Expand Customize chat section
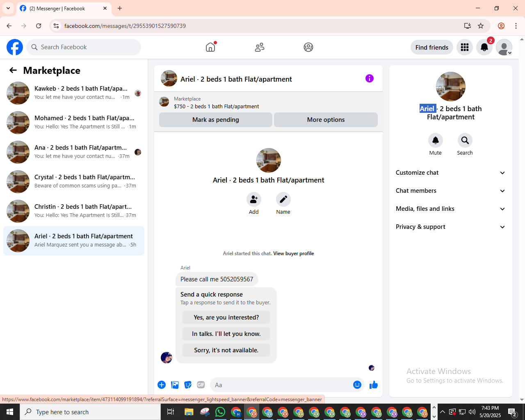This screenshot has width=525, height=420. [x=450, y=173]
